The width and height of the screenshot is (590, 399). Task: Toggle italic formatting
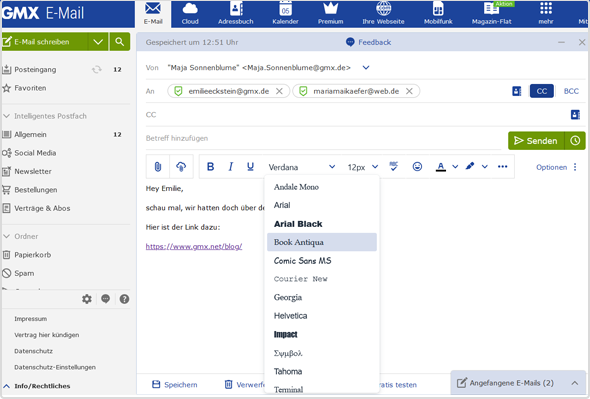click(231, 167)
